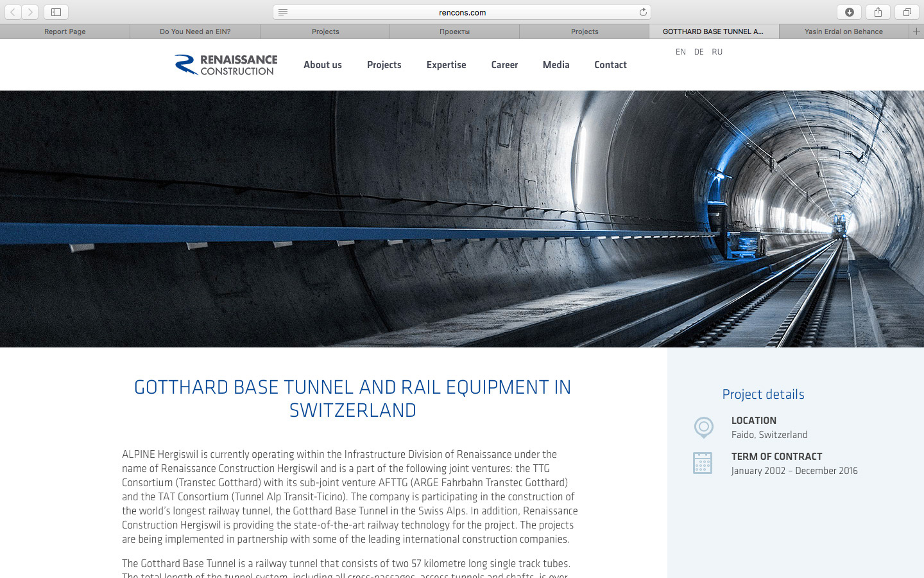The height and width of the screenshot is (578, 924).
Task: Open the Career menu
Action: (504, 65)
